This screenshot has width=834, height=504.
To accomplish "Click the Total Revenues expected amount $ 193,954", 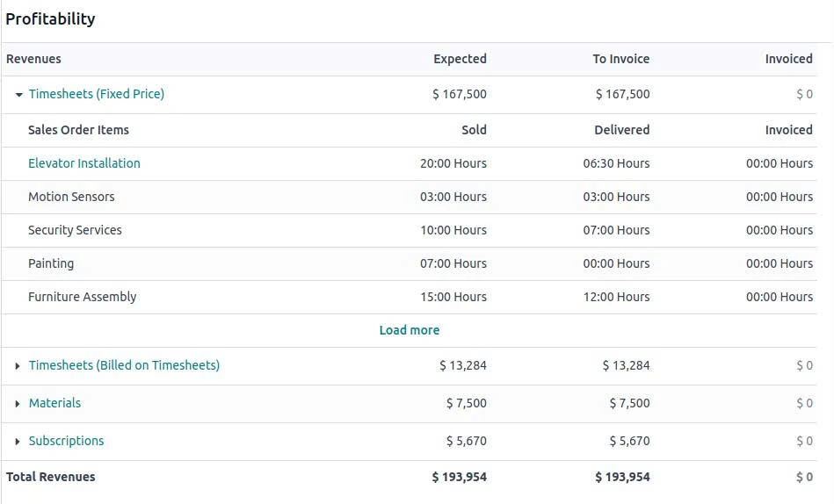I will tap(459, 478).
